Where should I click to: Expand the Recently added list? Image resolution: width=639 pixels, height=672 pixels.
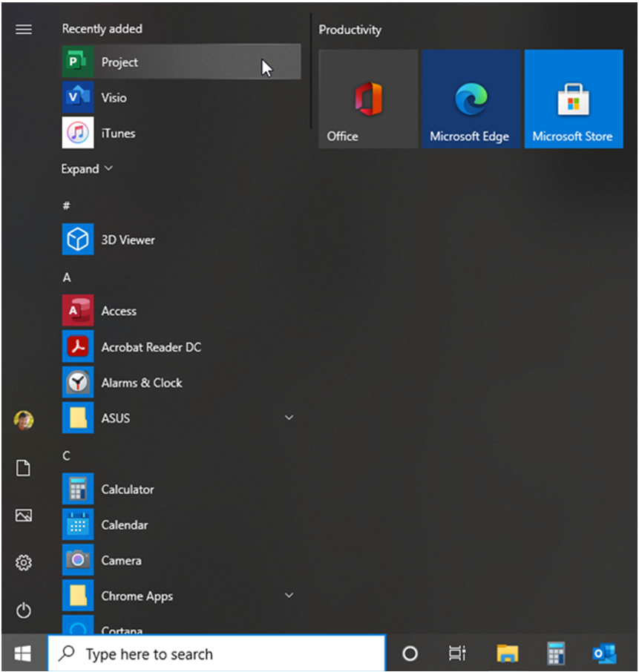click(87, 169)
